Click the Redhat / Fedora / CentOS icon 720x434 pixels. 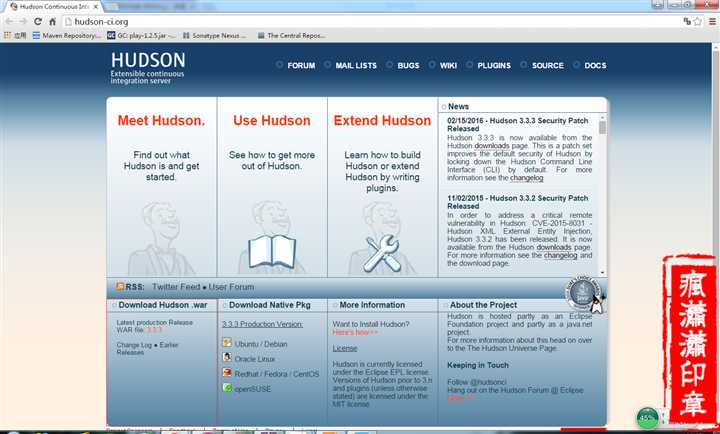(227, 372)
